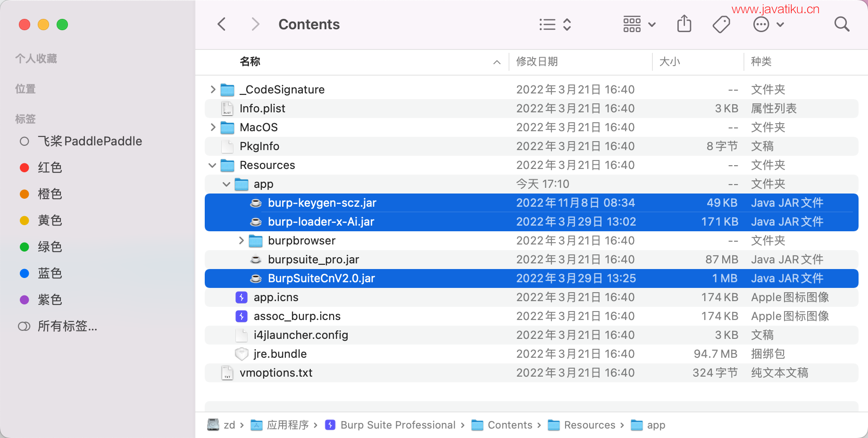Click the Tags toolbar icon
The image size is (868, 438).
[721, 24]
